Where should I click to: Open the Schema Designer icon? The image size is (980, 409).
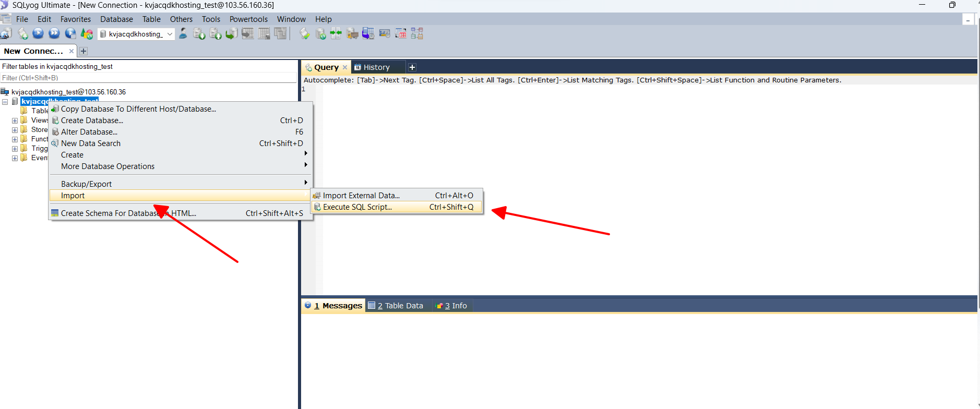tap(417, 34)
